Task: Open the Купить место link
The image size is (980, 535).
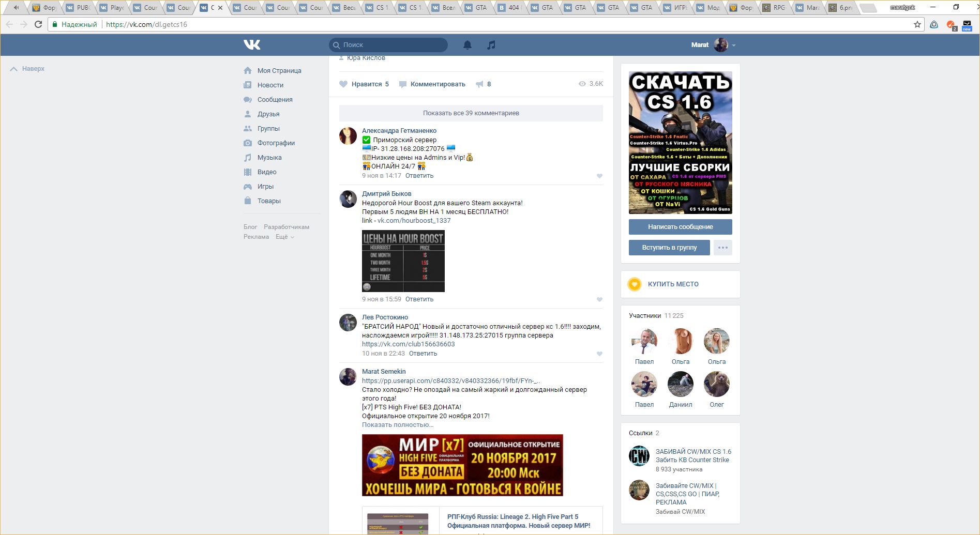Action: click(x=673, y=284)
